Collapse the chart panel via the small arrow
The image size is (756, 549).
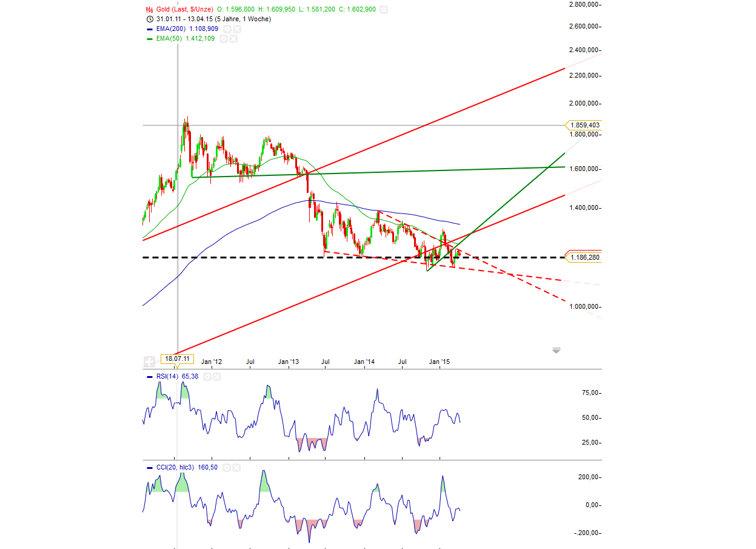556,350
